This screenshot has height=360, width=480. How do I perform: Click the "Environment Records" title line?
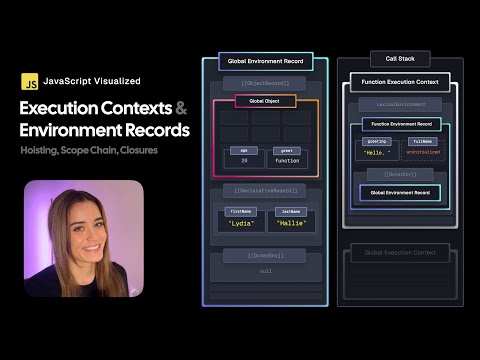point(105,130)
